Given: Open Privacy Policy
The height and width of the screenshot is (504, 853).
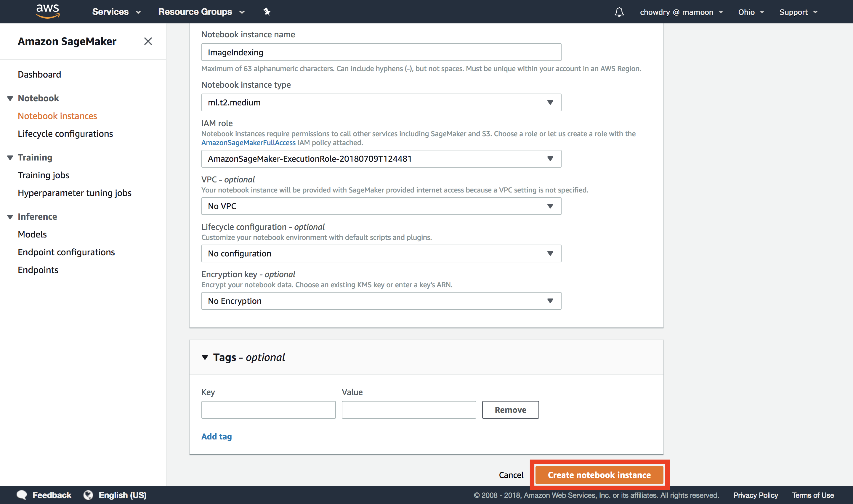Looking at the screenshot, I should point(756,495).
